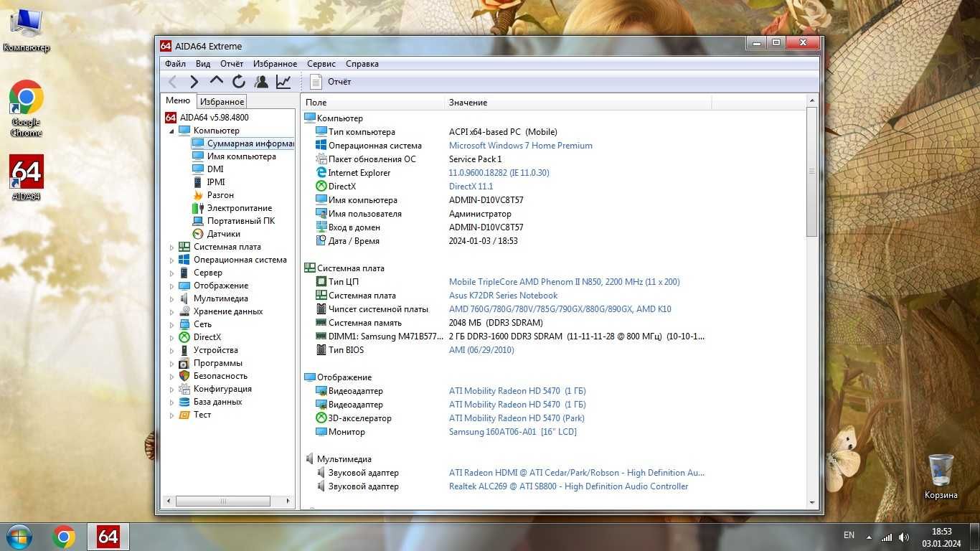Open Mobile TripleCore AMD Phenom II link
The image size is (980, 551).
click(x=564, y=282)
